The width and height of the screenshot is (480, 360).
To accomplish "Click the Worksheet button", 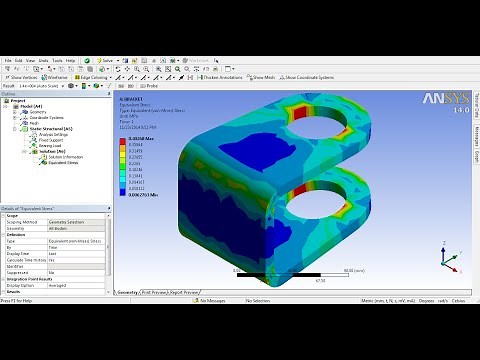I will [x=196, y=61].
